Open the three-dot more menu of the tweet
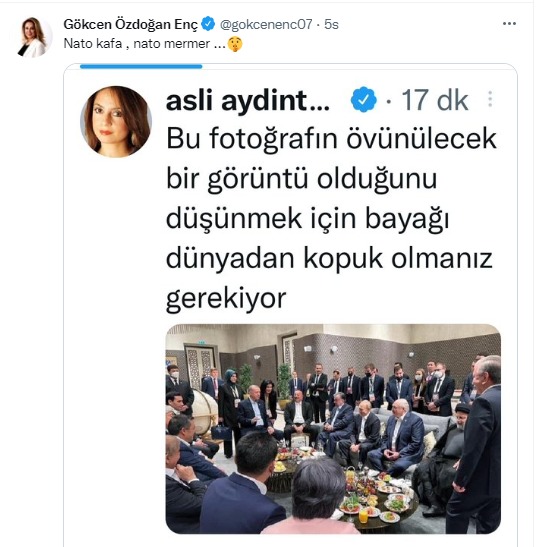Viewport: 551px width, 547px height. coord(509,24)
